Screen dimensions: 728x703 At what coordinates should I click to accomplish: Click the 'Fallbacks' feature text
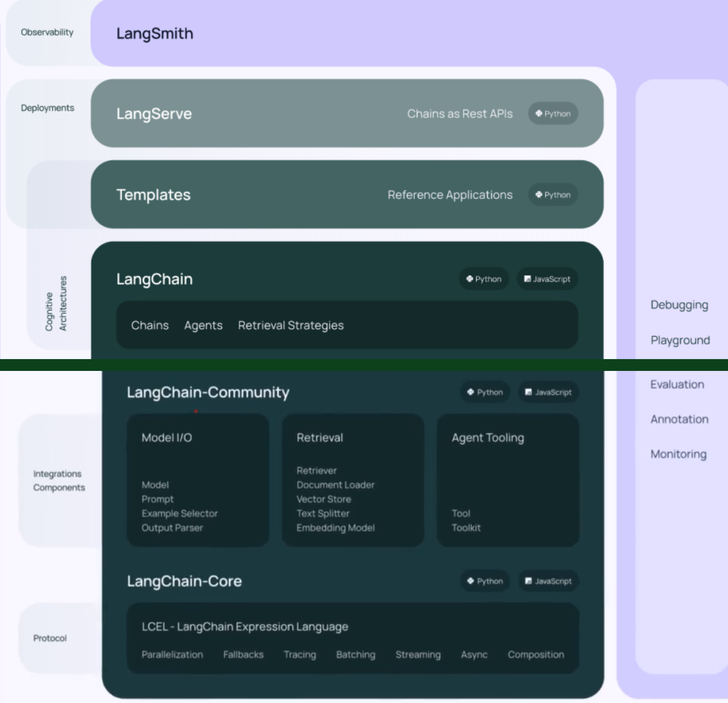pyautogui.click(x=243, y=655)
